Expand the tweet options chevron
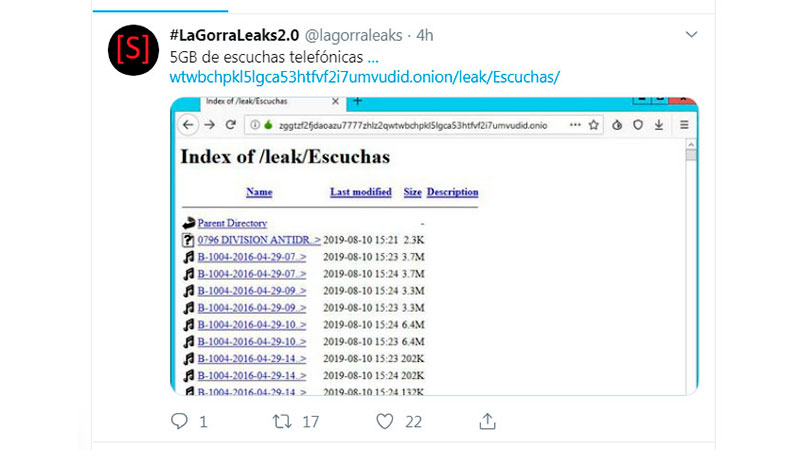The width and height of the screenshot is (800, 450). tap(691, 35)
